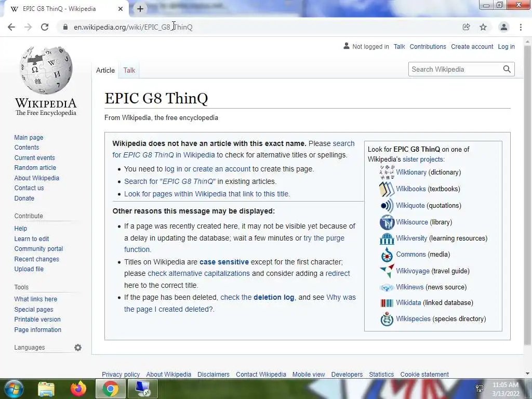This screenshot has width=532, height=399.
Task: Click the Wikispecies logo icon
Action: pyautogui.click(x=387, y=319)
